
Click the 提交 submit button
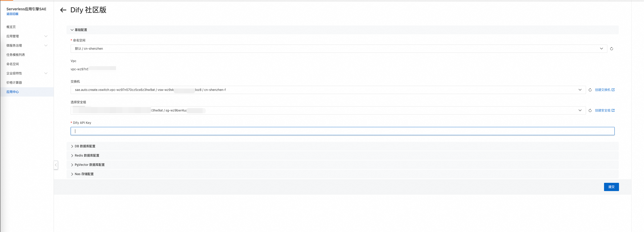[x=611, y=187]
